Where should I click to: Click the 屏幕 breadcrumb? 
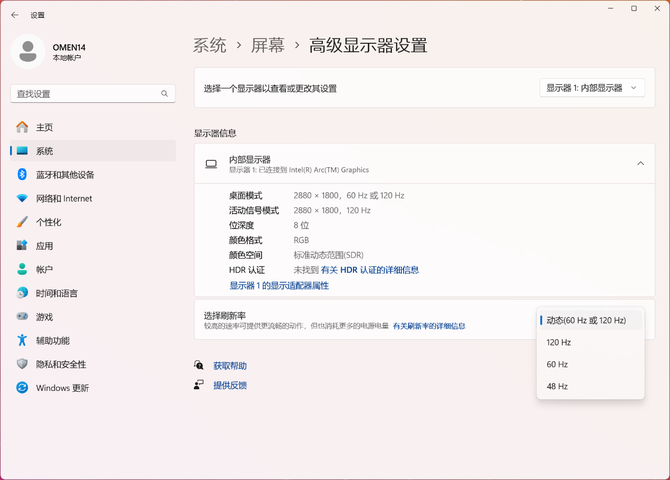[267, 45]
